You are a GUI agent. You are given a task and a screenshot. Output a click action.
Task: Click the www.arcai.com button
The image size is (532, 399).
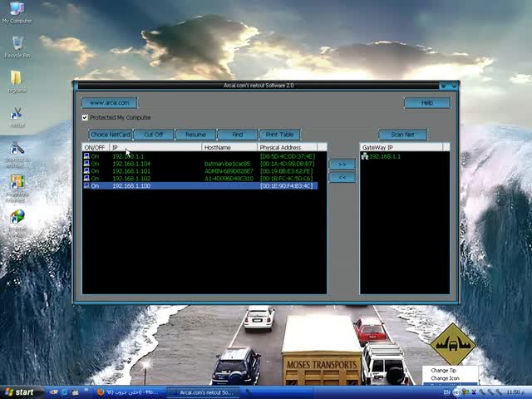pyautogui.click(x=109, y=102)
